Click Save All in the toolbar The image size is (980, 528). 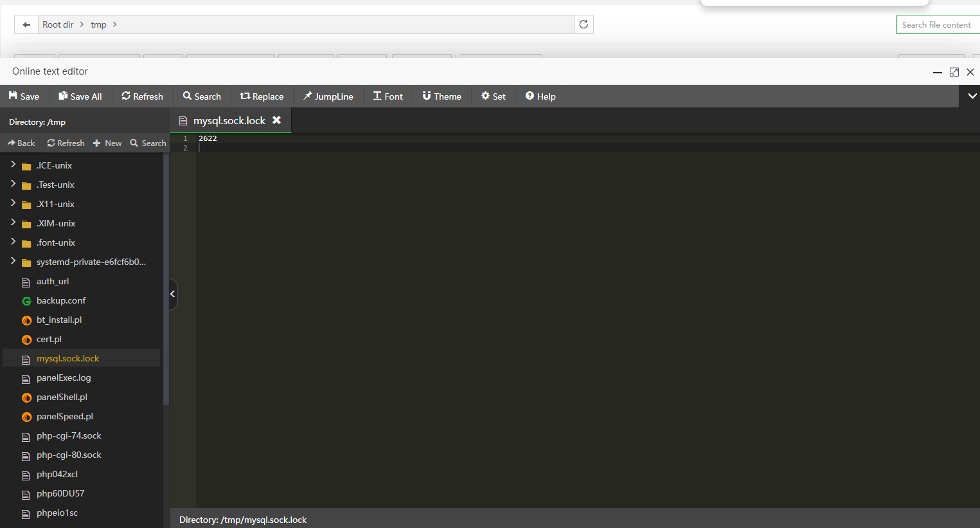coord(80,96)
